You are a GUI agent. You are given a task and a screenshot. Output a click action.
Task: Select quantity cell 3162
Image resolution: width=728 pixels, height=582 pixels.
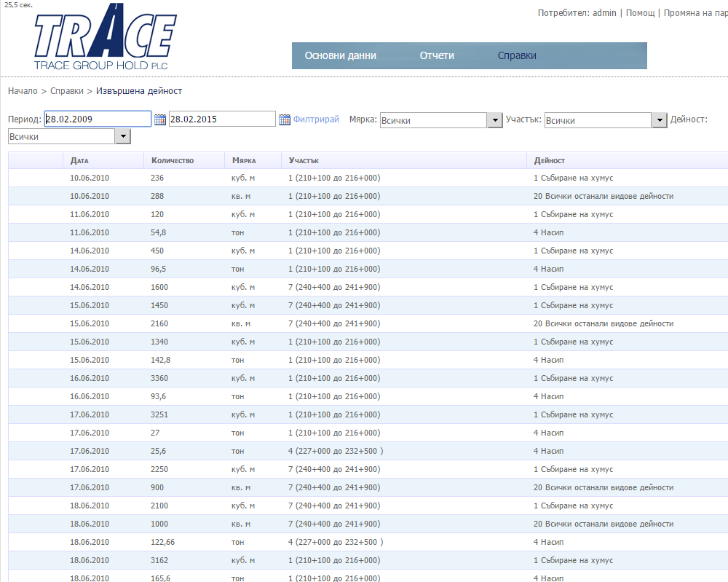tap(159, 560)
